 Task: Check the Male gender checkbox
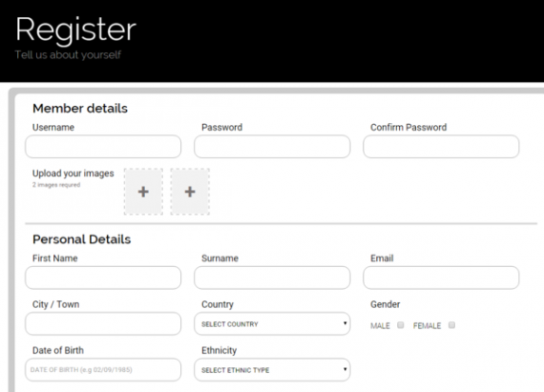tap(401, 325)
